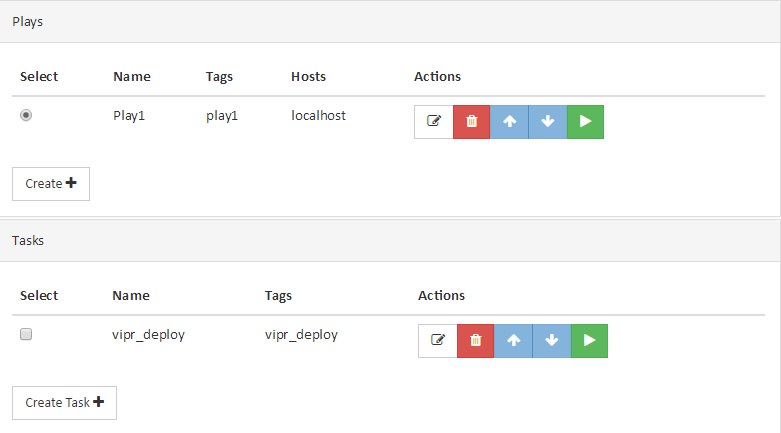
Task: Click the Tasks panel header
Action: [390, 240]
